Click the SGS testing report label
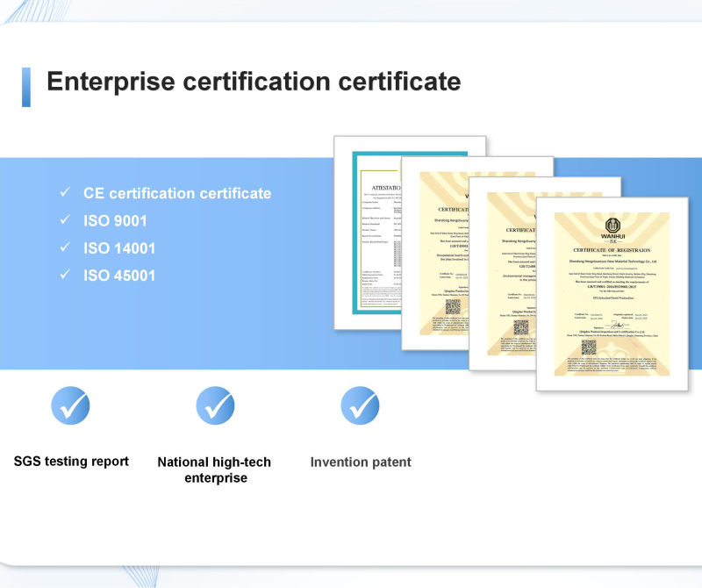 71,462
